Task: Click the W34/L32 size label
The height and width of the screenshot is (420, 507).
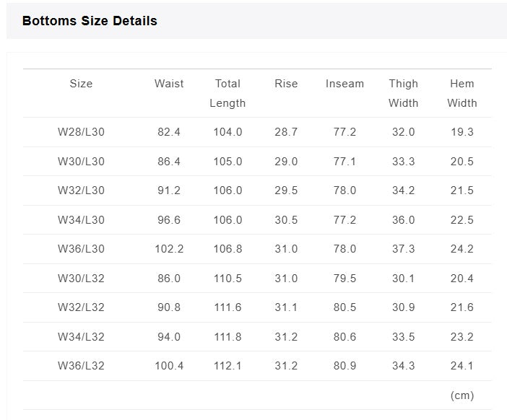Action: tap(81, 337)
